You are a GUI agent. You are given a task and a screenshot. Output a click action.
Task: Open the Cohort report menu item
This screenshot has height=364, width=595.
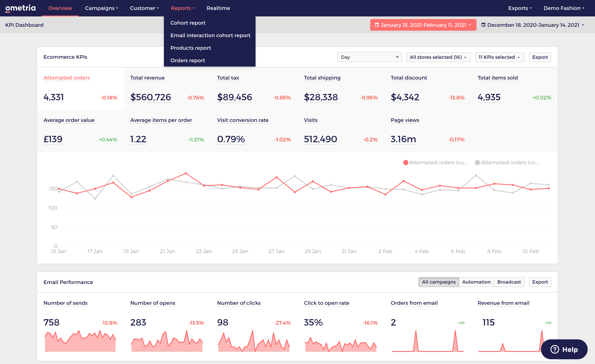coord(188,23)
